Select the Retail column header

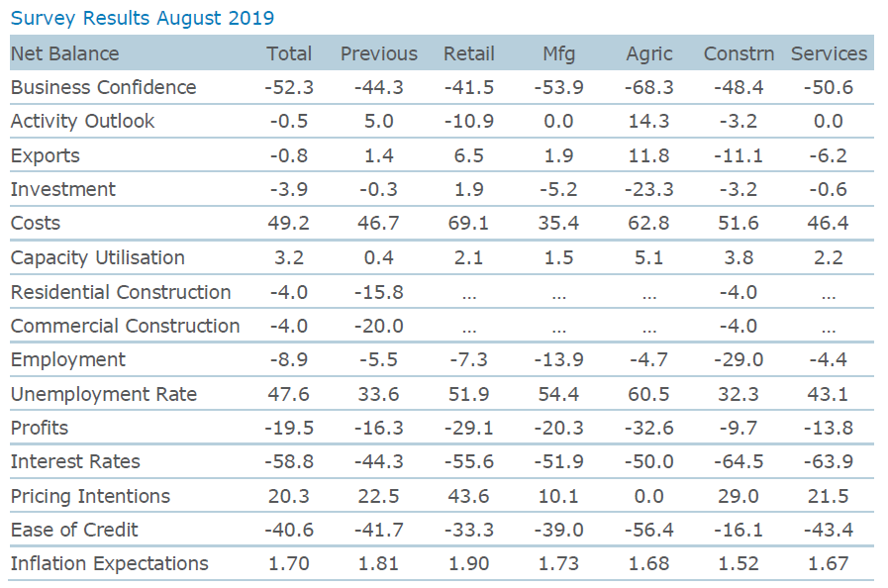(x=469, y=53)
